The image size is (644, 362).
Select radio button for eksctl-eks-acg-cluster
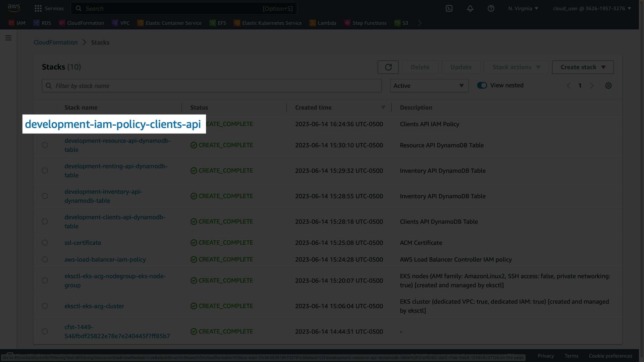[x=45, y=306]
